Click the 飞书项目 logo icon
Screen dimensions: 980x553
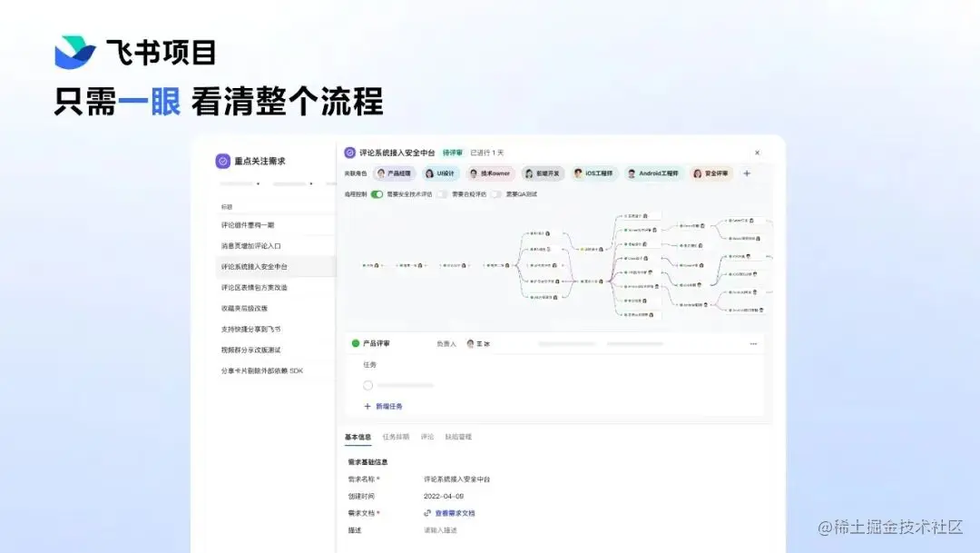pos(76,52)
